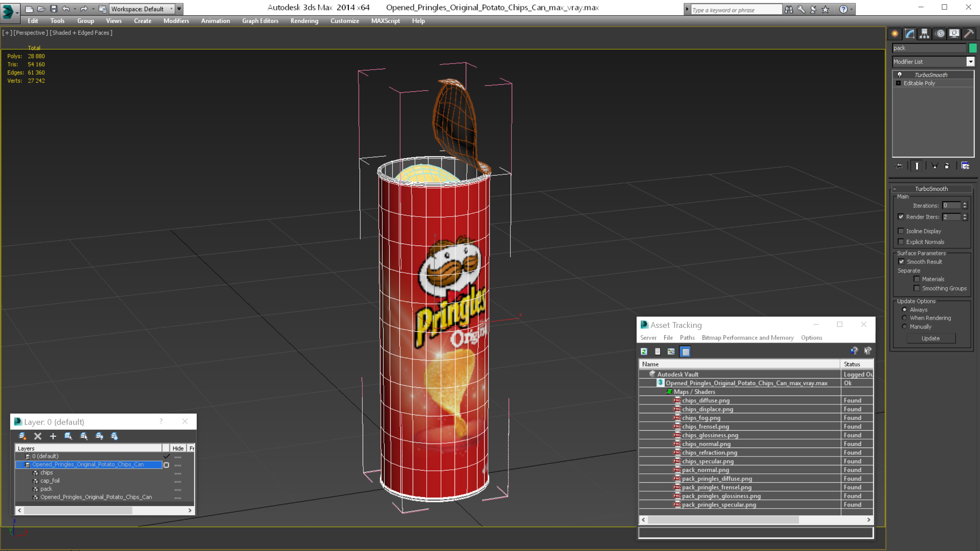Open the Motion command panel tab
Image resolution: width=980 pixels, height=551 pixels.
point(940,33)
